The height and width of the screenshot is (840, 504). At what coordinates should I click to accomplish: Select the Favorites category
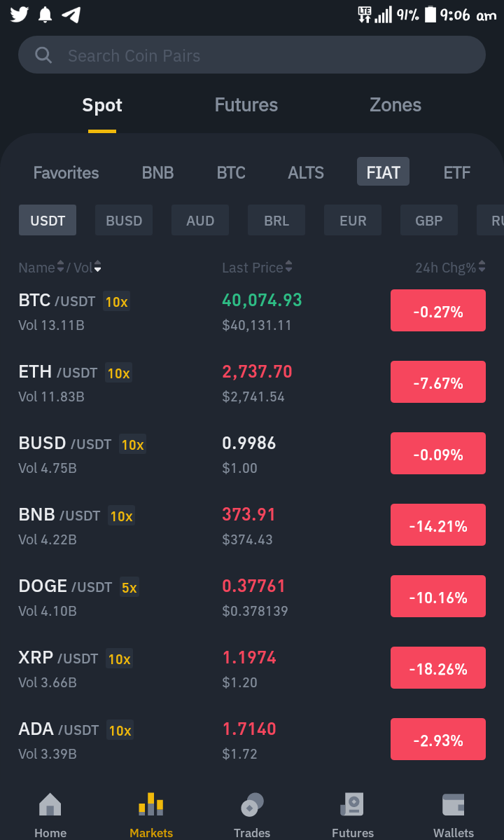66,172
